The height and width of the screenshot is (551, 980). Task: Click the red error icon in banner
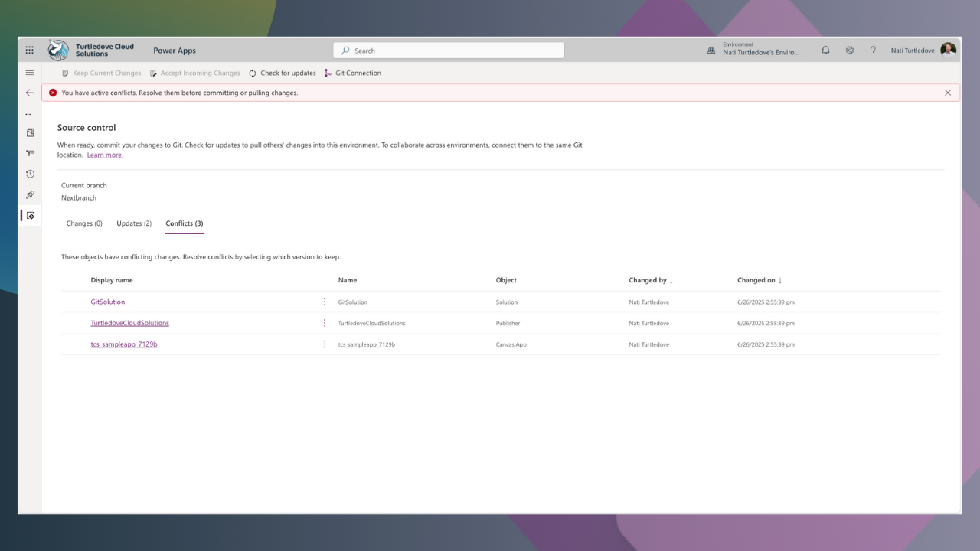coord(53,93)
